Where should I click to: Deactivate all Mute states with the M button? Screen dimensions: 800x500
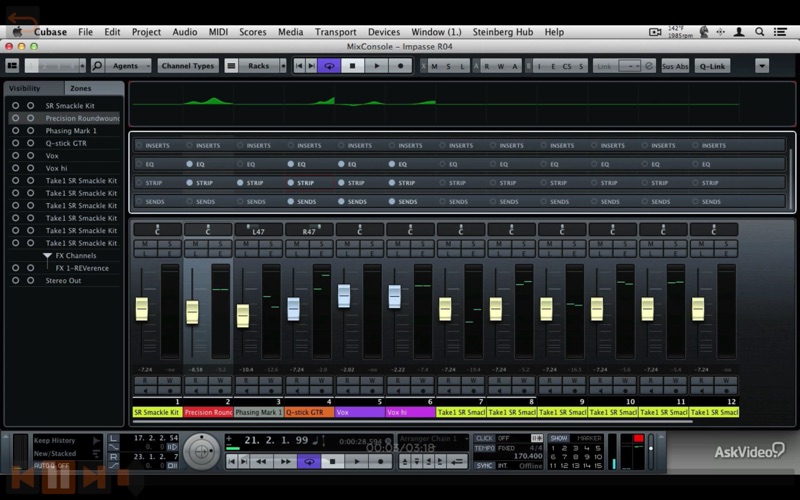tap(435, 66)
